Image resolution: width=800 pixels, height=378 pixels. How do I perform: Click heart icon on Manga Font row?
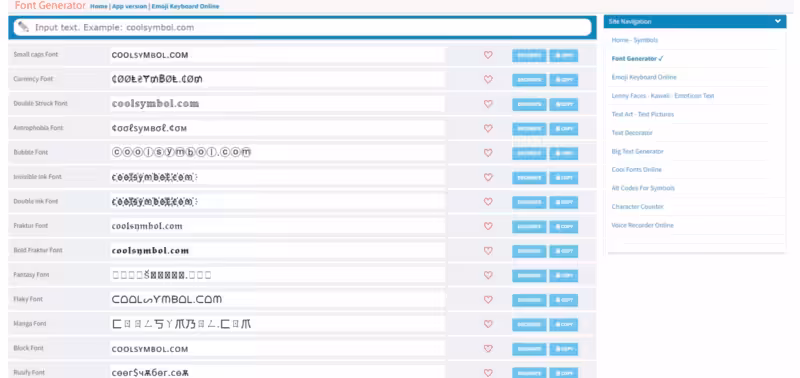click(x=488, y=324)
